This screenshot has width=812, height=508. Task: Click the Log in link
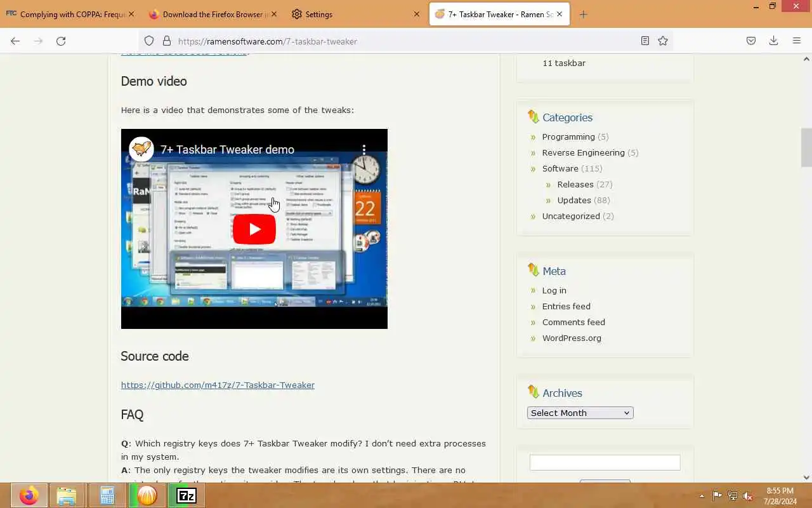pyautogui.click(x=554, y=290)
